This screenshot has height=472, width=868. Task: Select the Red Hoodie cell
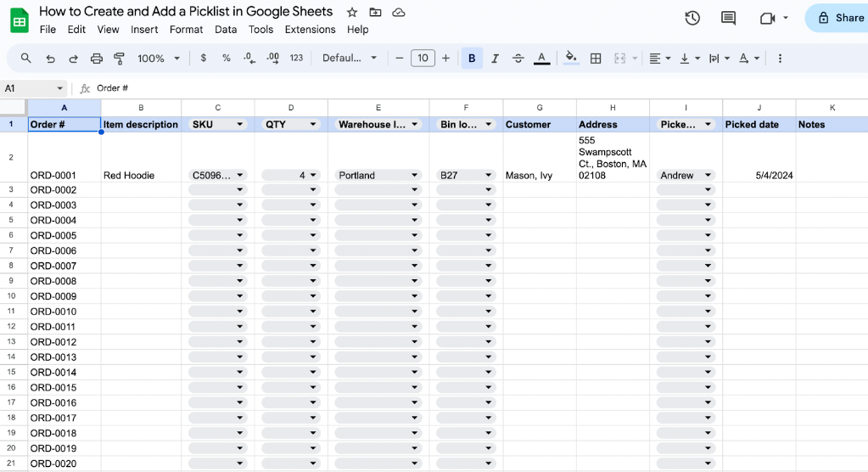pos(141,157)
